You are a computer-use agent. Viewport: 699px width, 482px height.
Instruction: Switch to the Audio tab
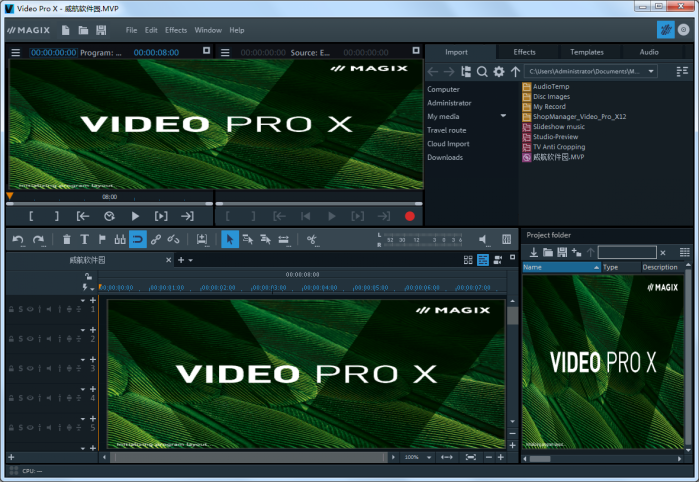(649, 52)
